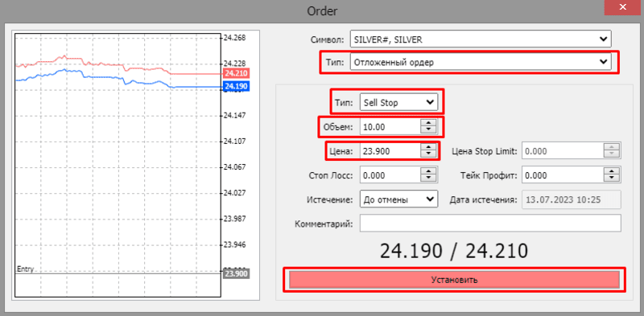Image resolution: width=644 pixels, height=316 pixels.
Task: Open the Истечение dropdown set to До отмены
Action: coord(398,200)
